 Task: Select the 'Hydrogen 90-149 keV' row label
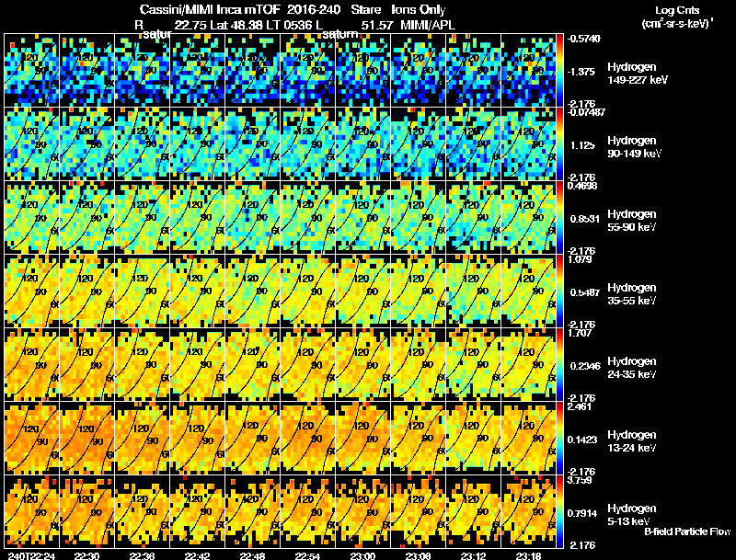pyautogui.click(x=634, y=147)
